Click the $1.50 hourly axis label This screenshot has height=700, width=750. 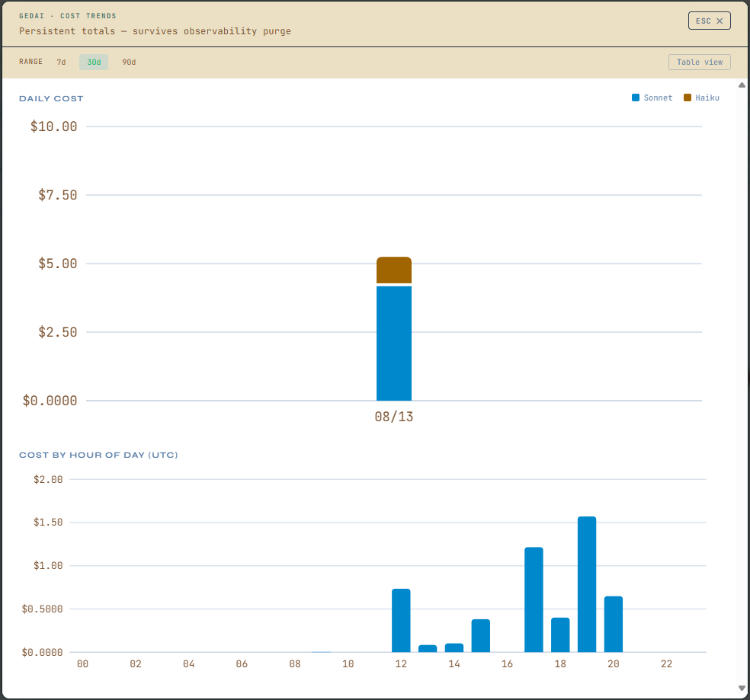[48, 522]
